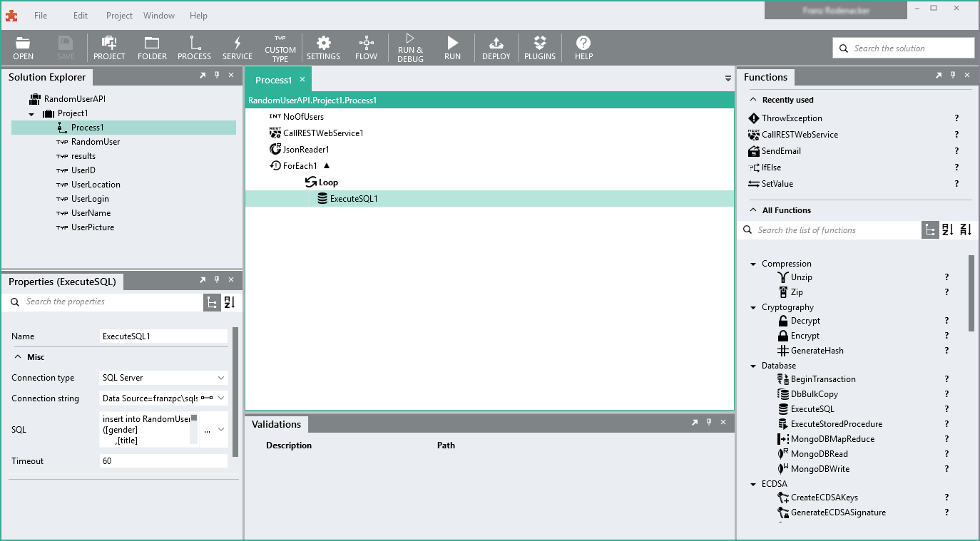This screenshot has width=980, height=541.
Task: Add a new SERVICE from toolbar
Action: (x=238, y=48)
